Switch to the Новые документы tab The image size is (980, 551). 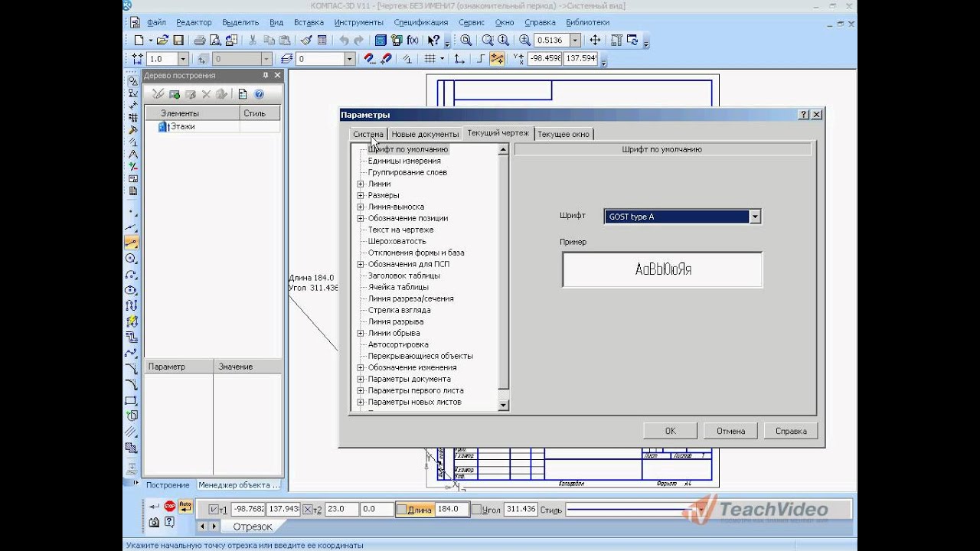pos(425,134)
